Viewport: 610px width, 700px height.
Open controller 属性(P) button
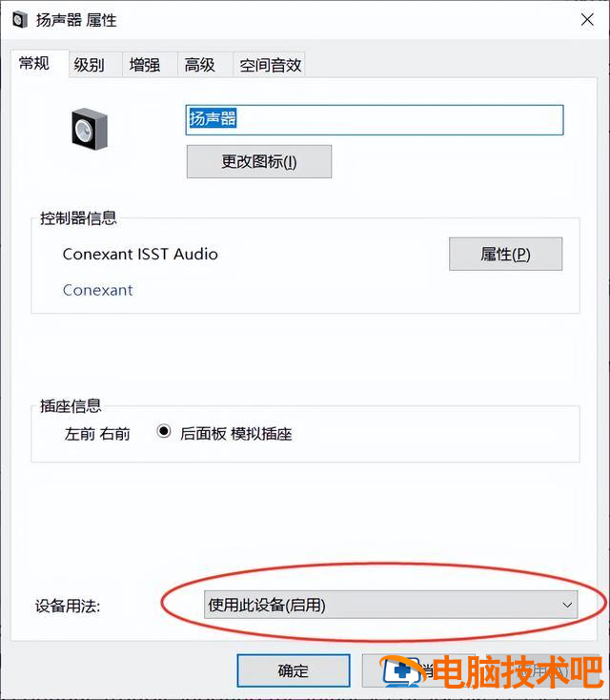point(505,254)
